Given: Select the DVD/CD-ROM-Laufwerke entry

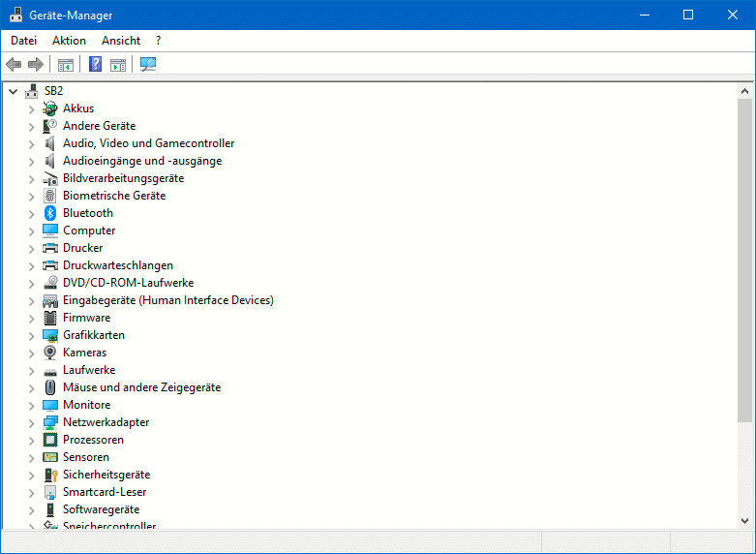Looking at the screenshot, I should tap(128, 283).
